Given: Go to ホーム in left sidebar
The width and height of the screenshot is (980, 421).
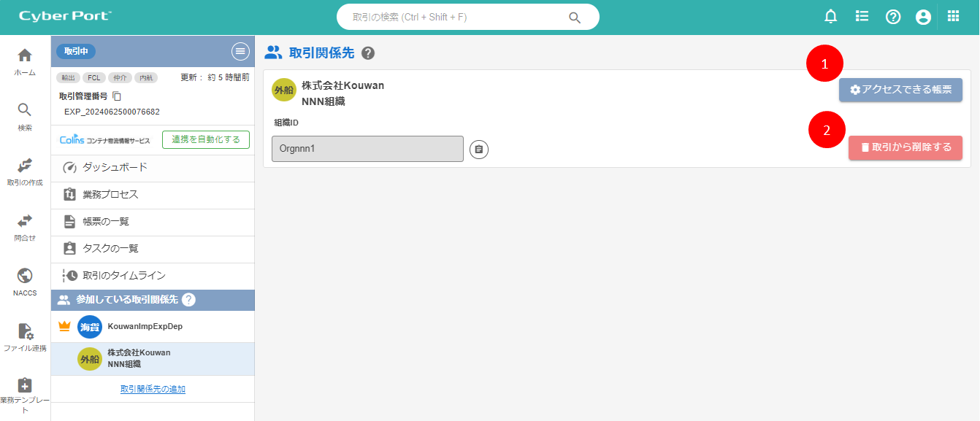Looking at the screenshot, I should click(25, 62).
